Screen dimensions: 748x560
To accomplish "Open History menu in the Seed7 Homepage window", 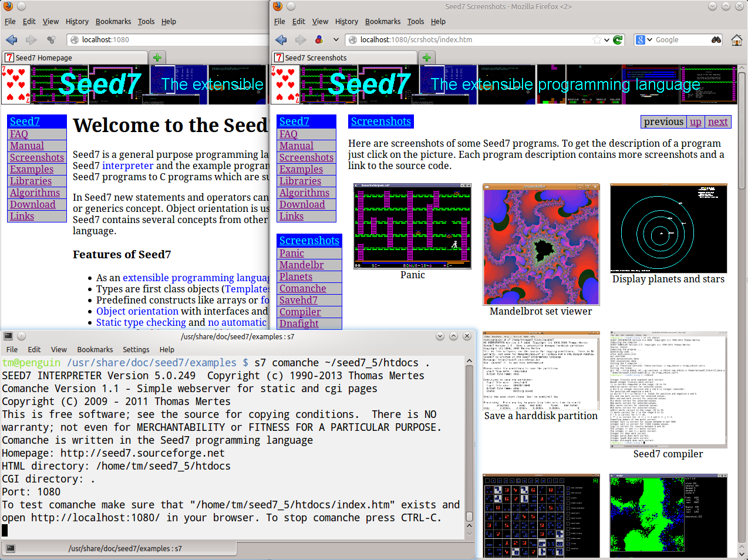I will coord(77,22).
